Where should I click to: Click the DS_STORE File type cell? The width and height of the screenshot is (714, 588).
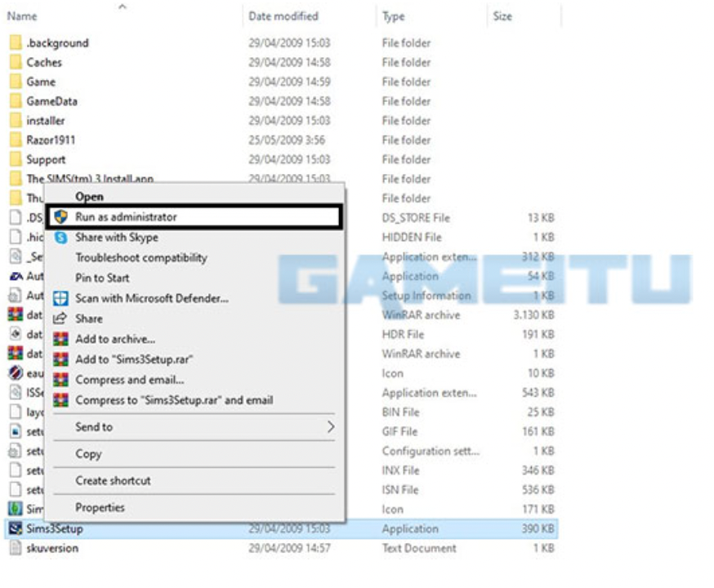tap(416, 217)
